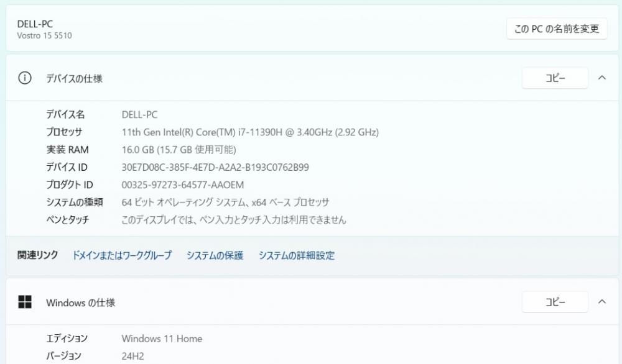622x364 pixels.
Task: Click the デバイスの仕様 section heading
Action: [74, 78]
